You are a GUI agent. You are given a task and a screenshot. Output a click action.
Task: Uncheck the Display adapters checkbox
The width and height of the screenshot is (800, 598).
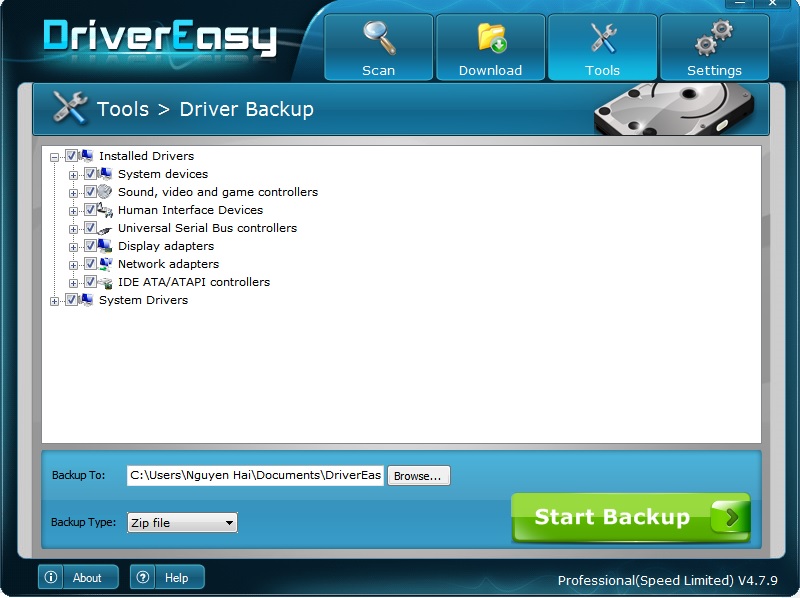90,245
